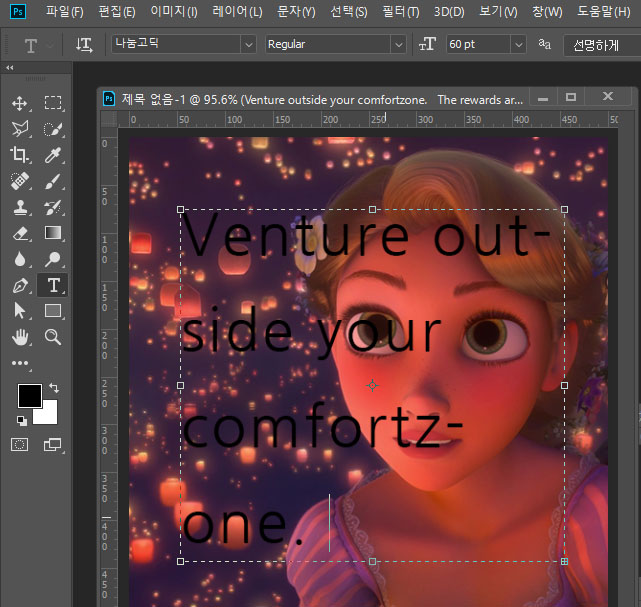Viewport: 641px width, 607px height.
Task: Click the anti-aliasing aa icon
Action: click(544, 44)
